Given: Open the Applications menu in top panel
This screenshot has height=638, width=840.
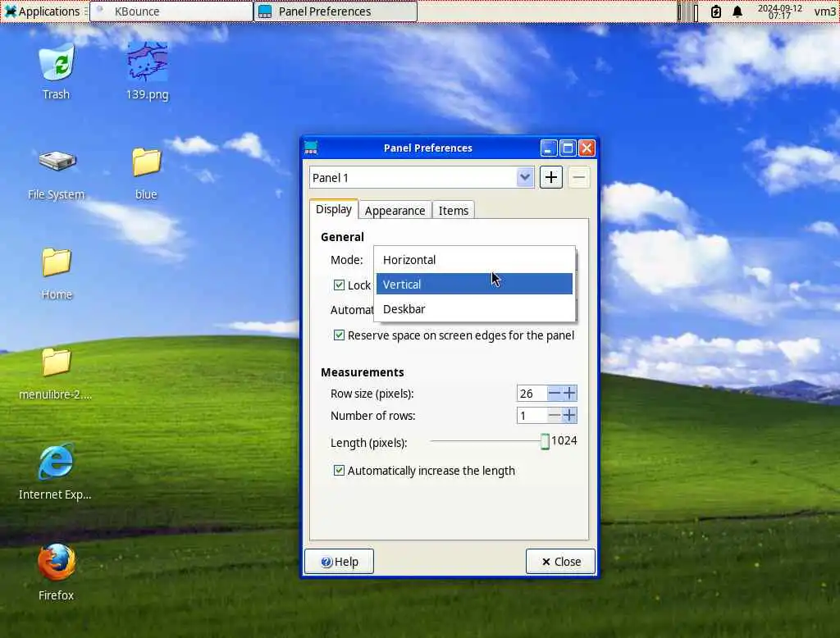Looking at the screenshot, I should click(x=43, y=11).
